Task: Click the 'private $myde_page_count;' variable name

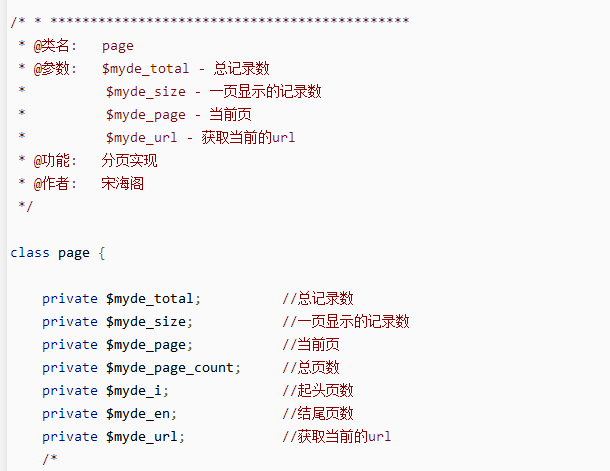Action: point(173,368)
